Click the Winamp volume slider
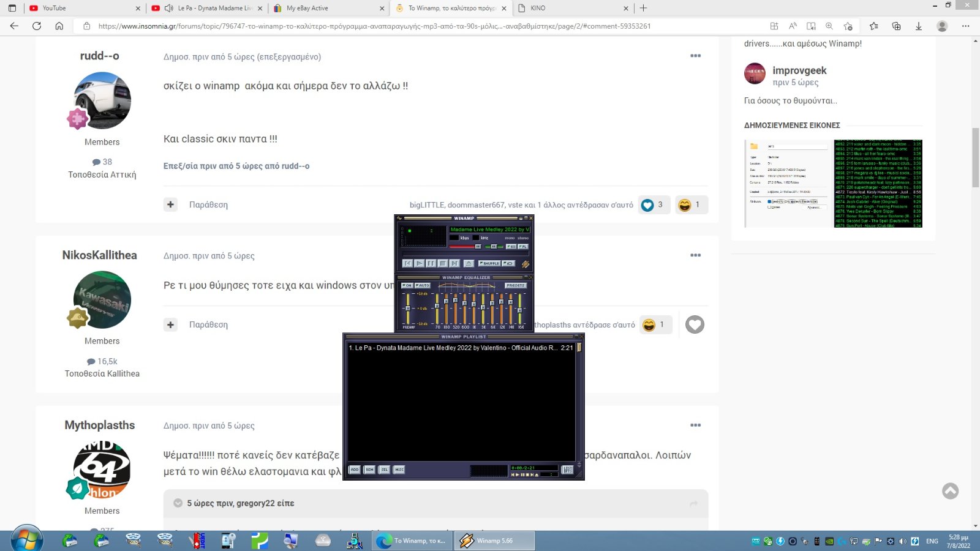The width and height of the screenshot is (980, 551). (465, 247)
